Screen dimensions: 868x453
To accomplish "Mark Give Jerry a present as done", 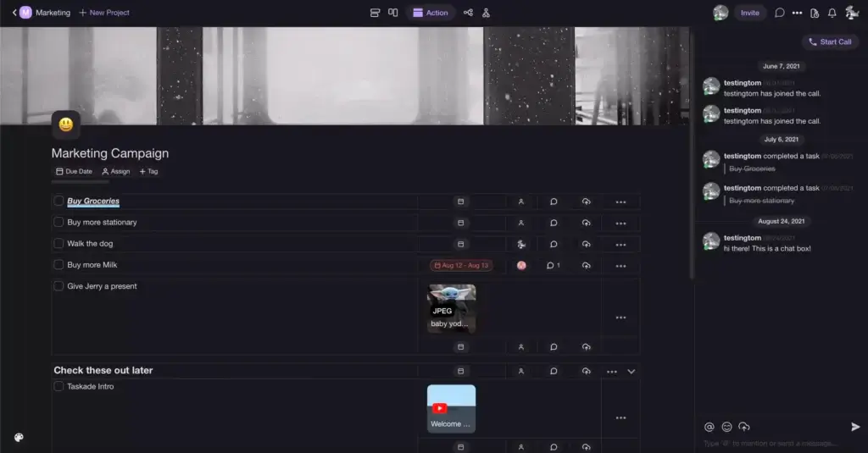I will (58, 286).
